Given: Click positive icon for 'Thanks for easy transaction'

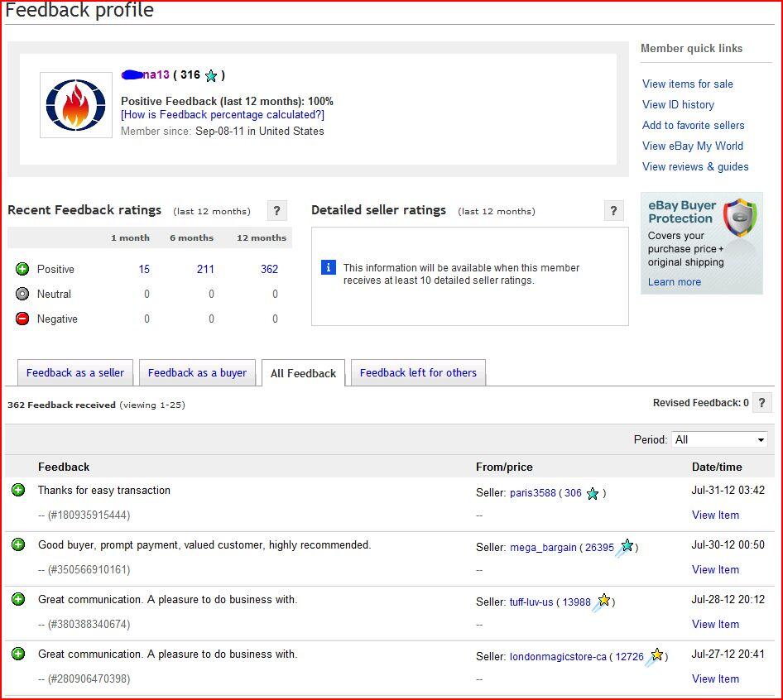Looking at the screenshot, I should pos(18,490).
